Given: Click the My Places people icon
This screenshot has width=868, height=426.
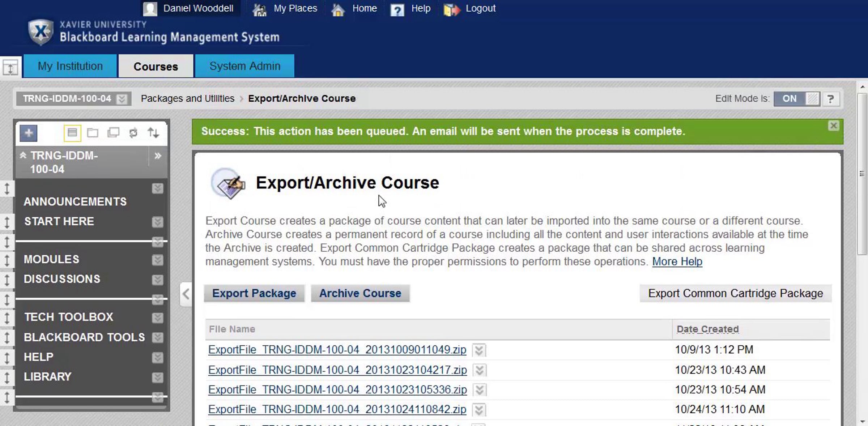Looking at the screenshot, I should pyautogui.click(x=259, y=9).
